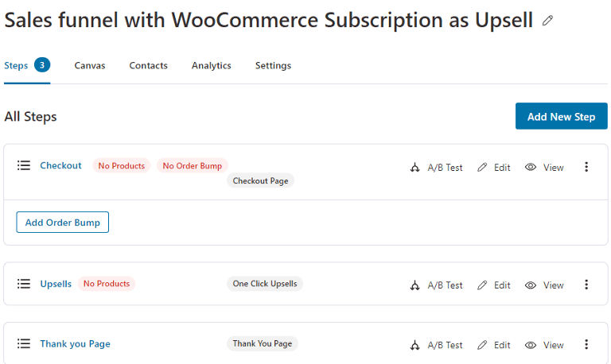This screenshot has width=611, height=364.
Task: View the Upsells step via eye icon
Action: [x=544, y=285]
